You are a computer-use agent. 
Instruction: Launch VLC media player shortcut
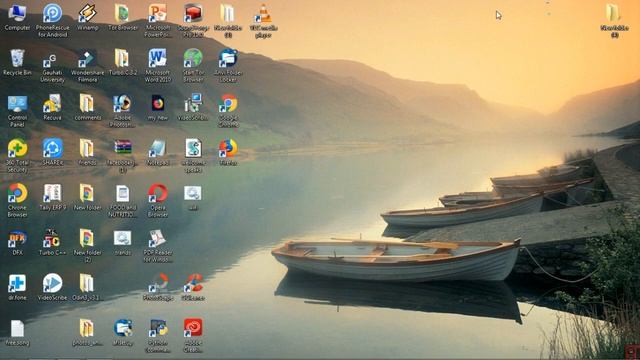(x=263, y=20)
